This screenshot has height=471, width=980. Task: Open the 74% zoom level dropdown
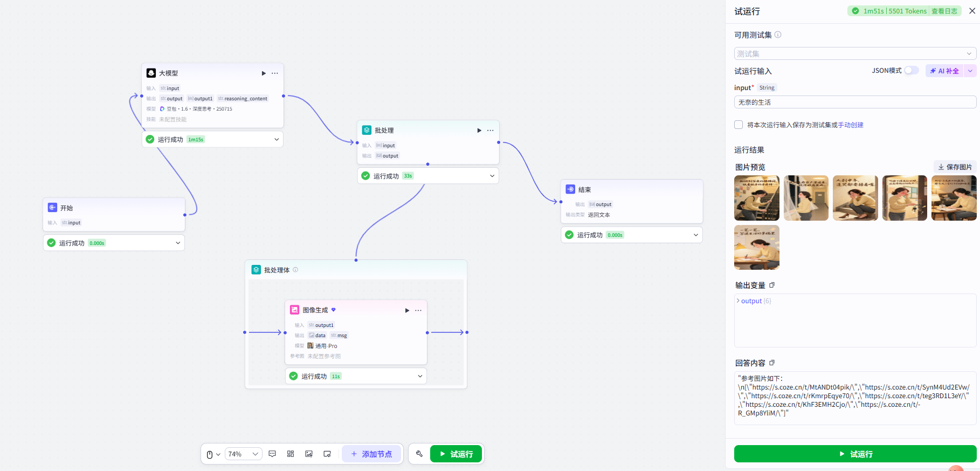pos(243,454)
